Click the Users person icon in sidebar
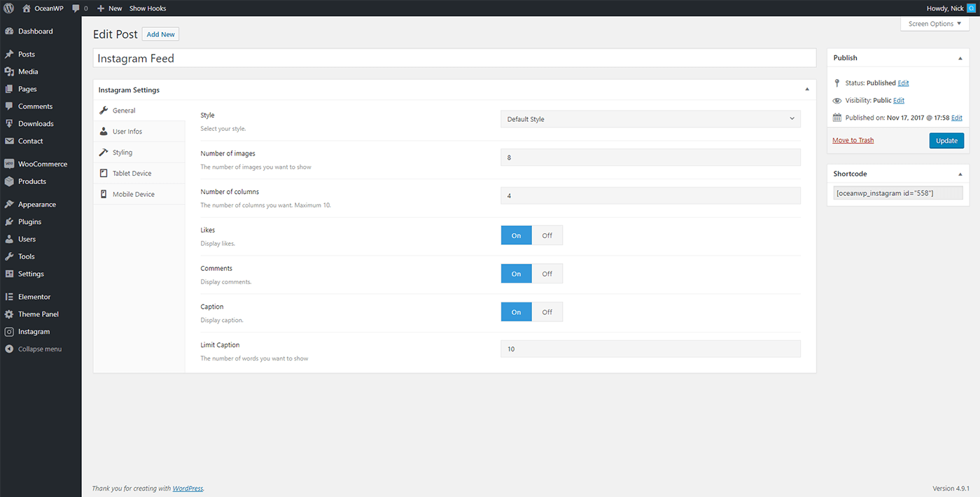Viewport: 980px width, 497px height. [x=9, y=239]
